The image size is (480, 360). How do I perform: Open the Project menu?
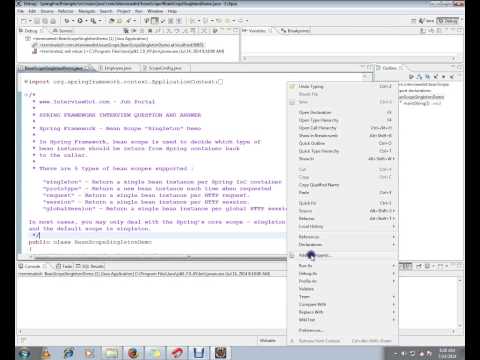pyautogui.click(x=123, y=11)
